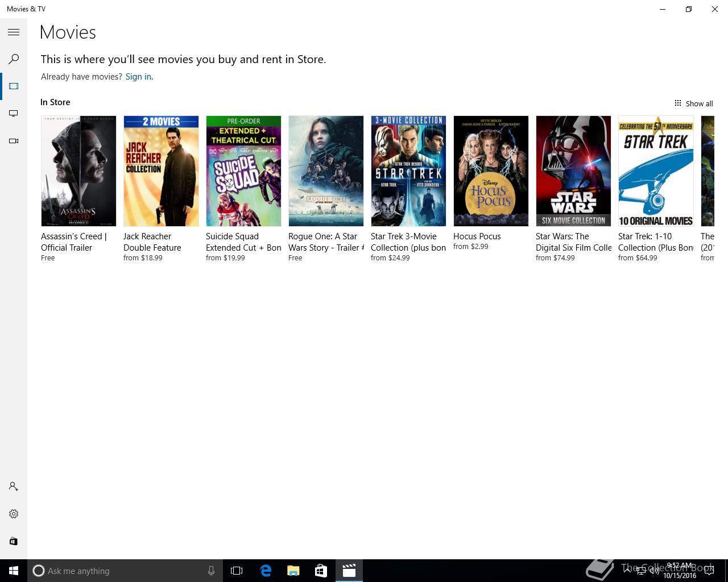Open Settings gear in the sidebar

pos(14,514)
